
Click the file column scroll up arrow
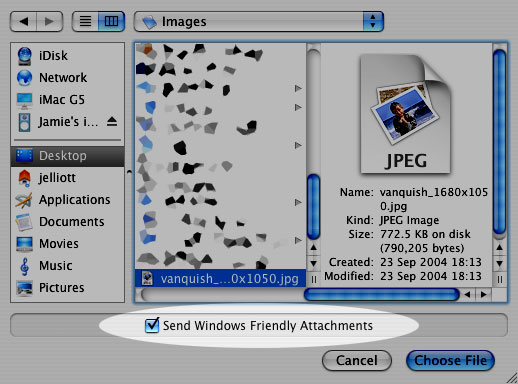313,248
